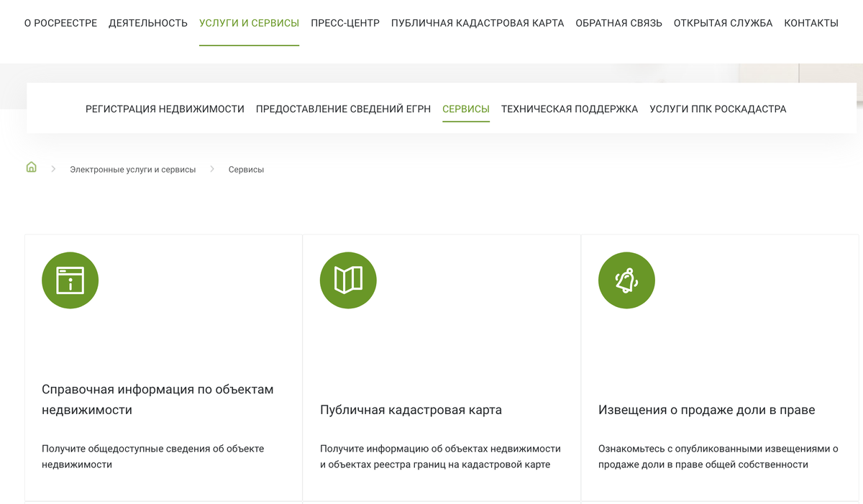Open the ДЕЯТЕЛЬНОСТЬ menu

pyautogui.click(x=147, y=22)
